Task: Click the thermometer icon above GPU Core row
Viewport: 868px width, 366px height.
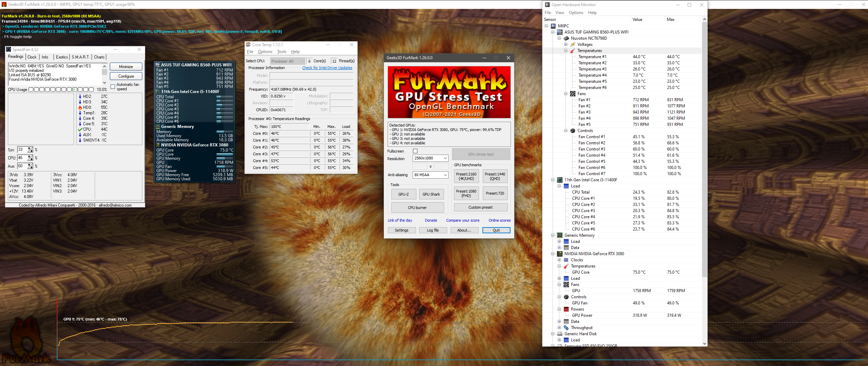Action: (566, 266)
